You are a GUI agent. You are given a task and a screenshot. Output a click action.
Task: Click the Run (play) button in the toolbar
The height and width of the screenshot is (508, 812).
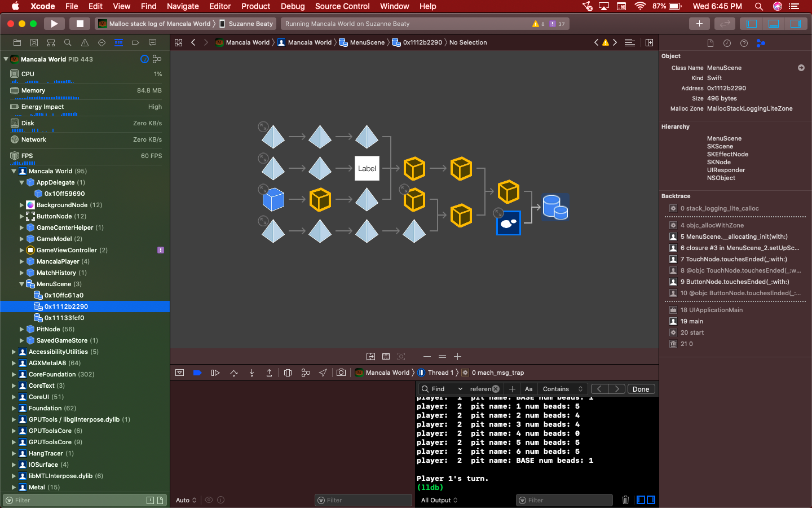click(x=54, y=24)
